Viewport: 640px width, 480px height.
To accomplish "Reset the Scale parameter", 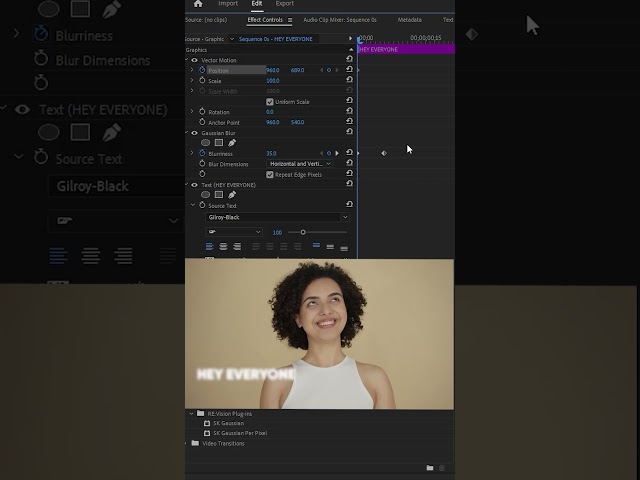I will (349, 80).
